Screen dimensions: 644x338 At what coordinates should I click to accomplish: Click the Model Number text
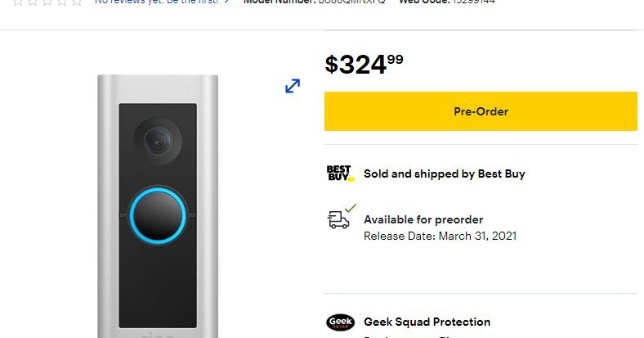tap(314, 2)
